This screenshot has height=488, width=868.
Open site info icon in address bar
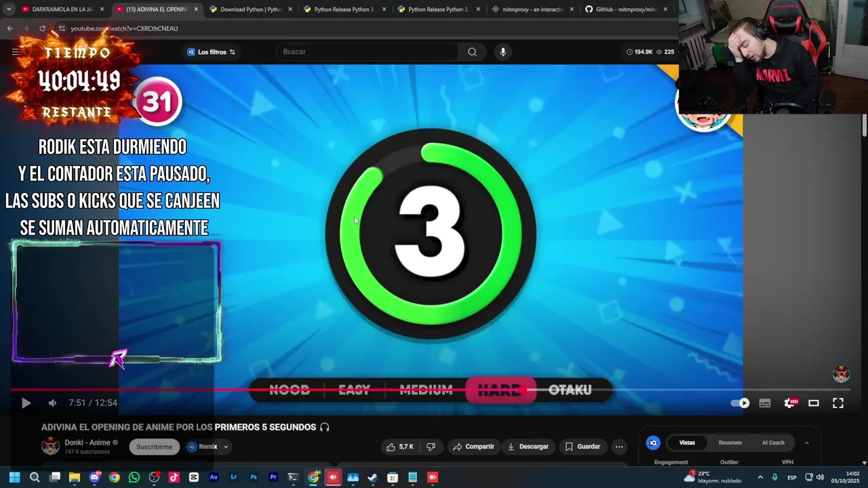click(x=62, y=28)
